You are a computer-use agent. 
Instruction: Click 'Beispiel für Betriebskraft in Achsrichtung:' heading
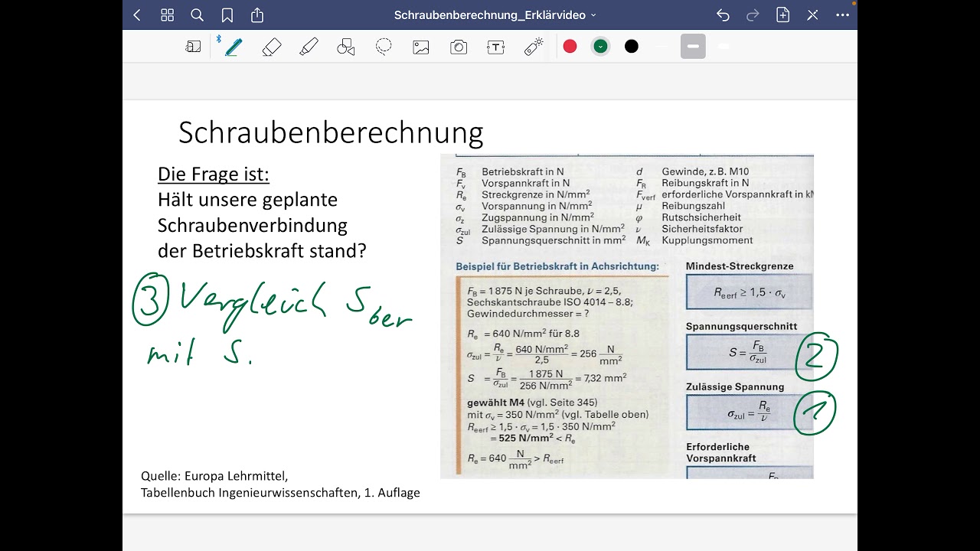557,266
